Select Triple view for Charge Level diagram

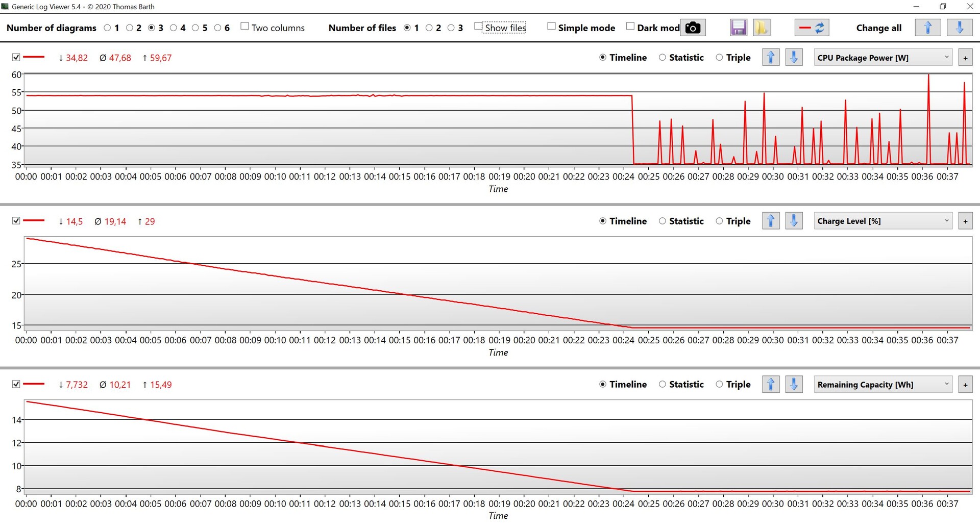tap(719, 221)
